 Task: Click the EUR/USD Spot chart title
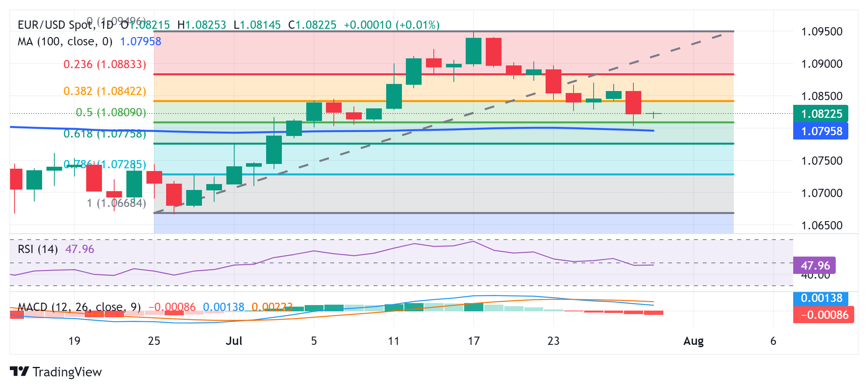[x=65, y=25]
